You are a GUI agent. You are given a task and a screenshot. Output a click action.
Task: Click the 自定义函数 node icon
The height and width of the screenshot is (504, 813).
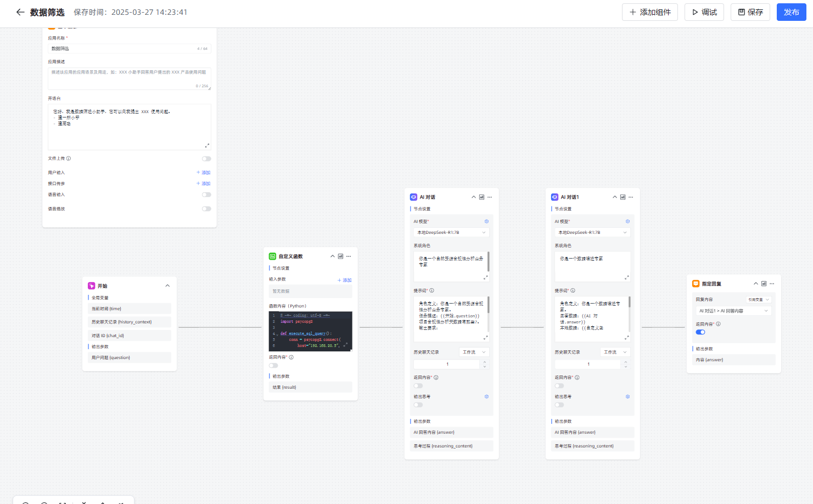272,256
